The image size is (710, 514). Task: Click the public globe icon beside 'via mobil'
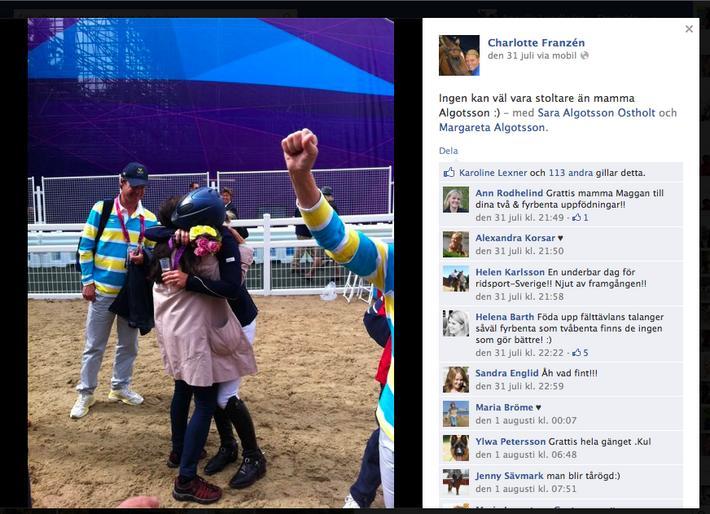click(x=585, y=56)
